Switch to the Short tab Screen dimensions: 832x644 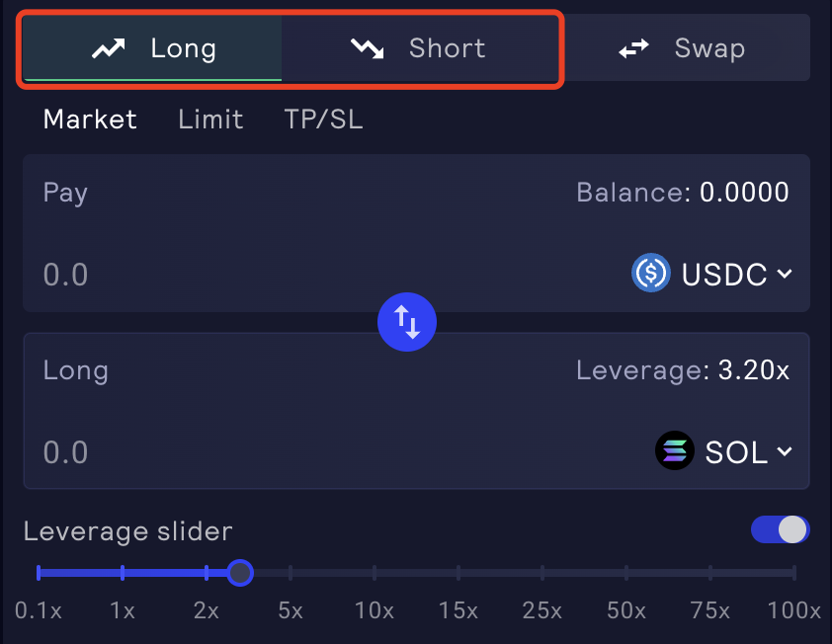point(419,48)
